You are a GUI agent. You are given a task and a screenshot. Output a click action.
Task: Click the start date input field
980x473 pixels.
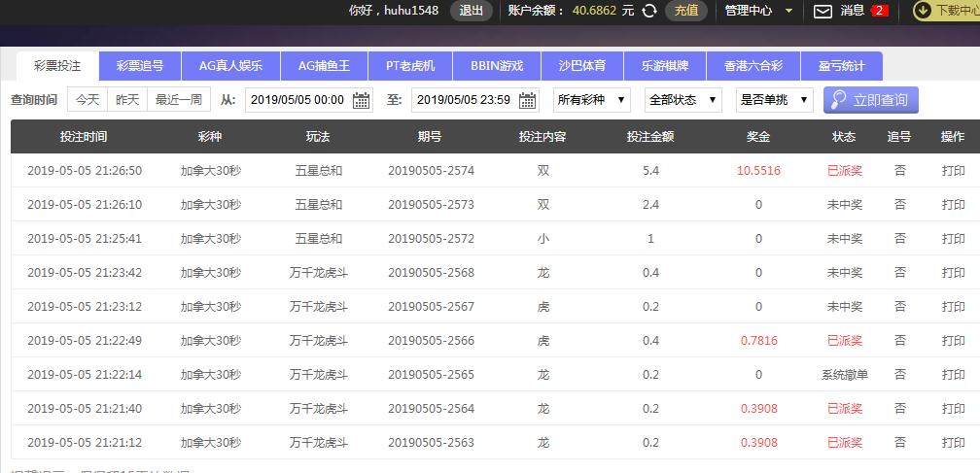tap(309, 100)
